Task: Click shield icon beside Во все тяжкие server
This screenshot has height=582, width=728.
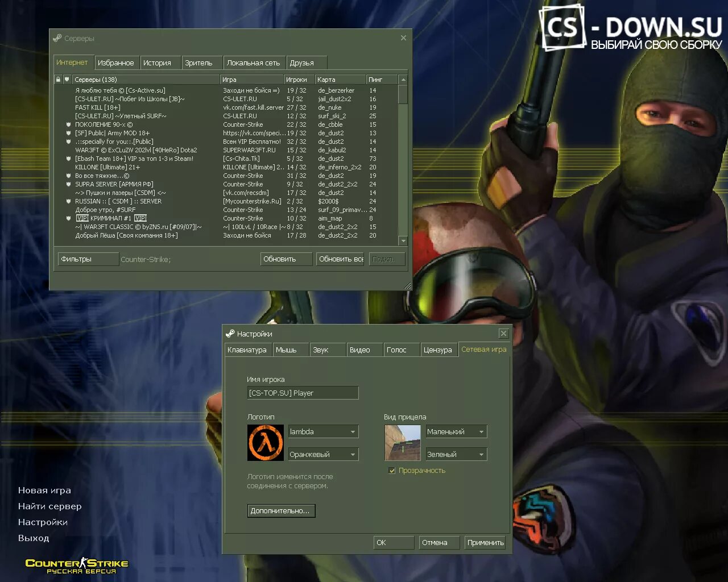Action: click(x=68, y=176)
